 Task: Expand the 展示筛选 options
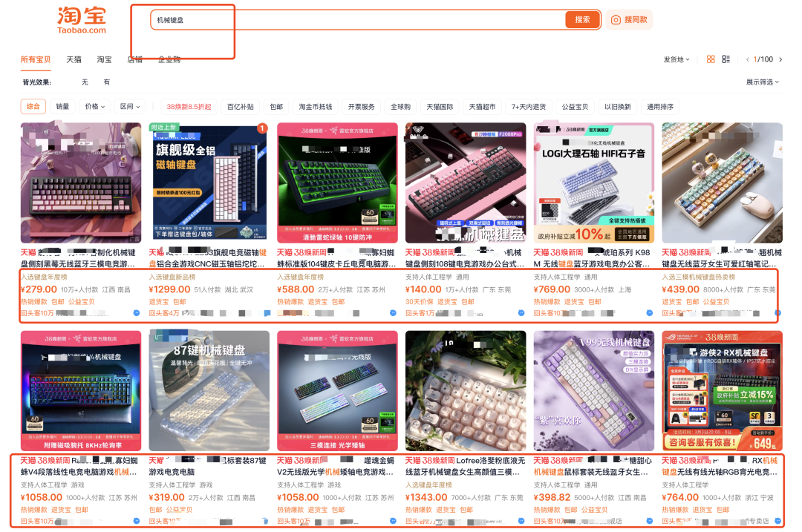[x=763, y=82]
